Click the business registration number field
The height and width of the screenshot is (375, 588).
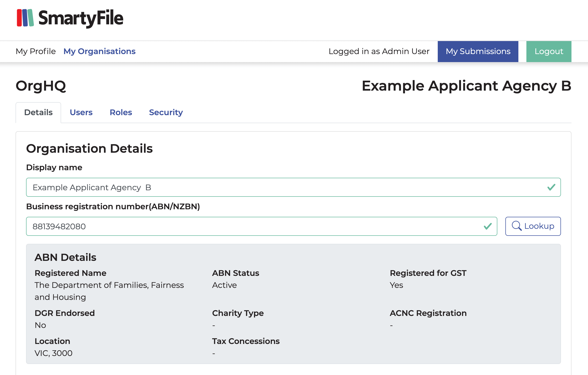coord(200,226)
